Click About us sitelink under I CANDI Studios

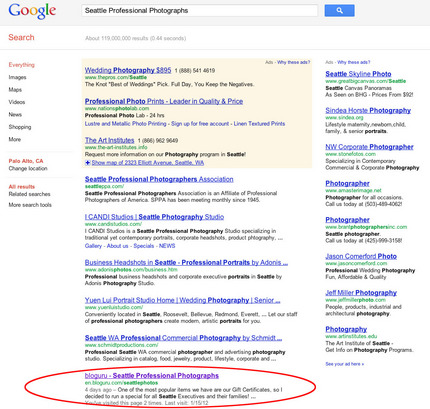point(118,246)
